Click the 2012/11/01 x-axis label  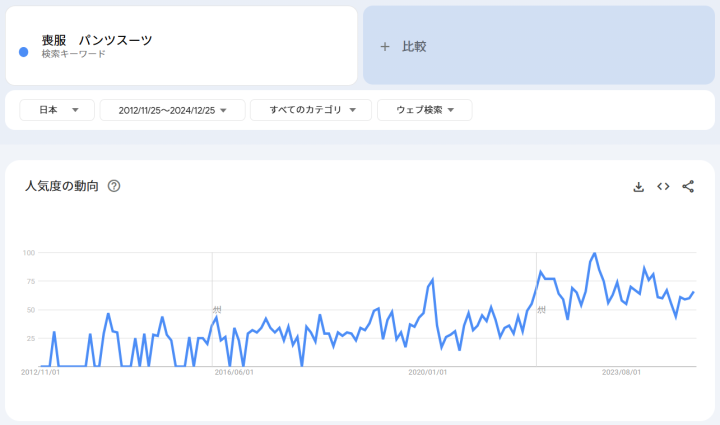41,372
